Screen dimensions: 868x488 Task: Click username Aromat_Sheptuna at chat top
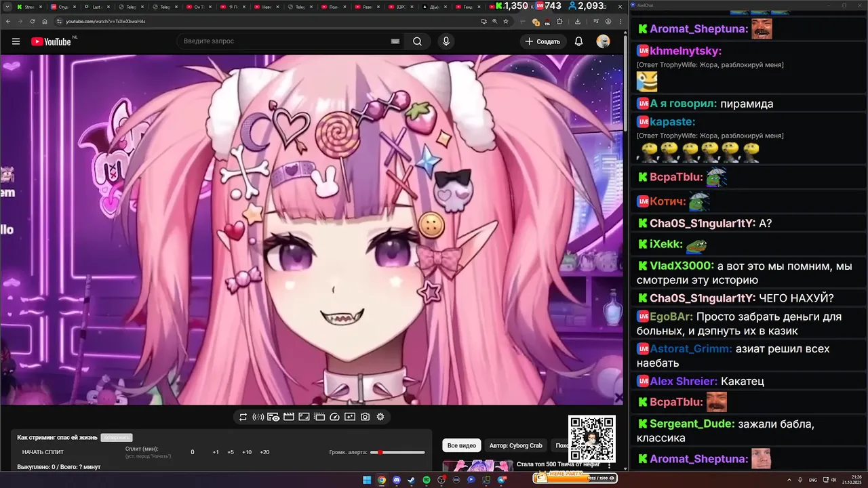(x=698, y=29)
